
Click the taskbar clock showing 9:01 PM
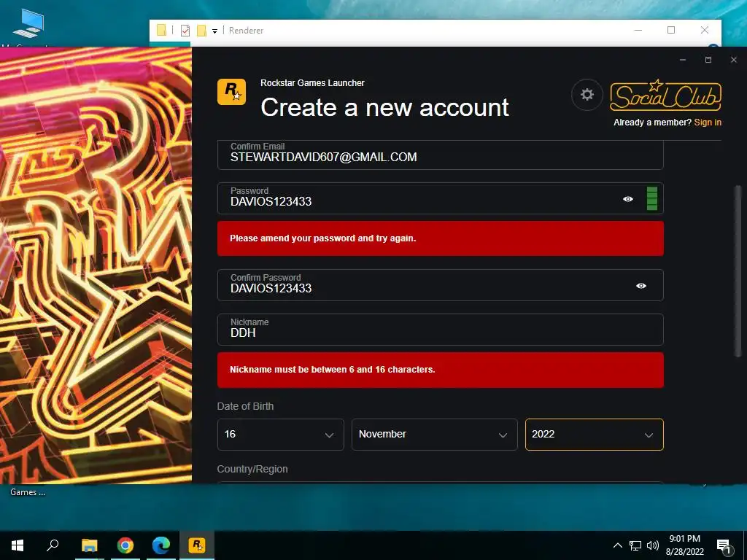tap(684, 545)
